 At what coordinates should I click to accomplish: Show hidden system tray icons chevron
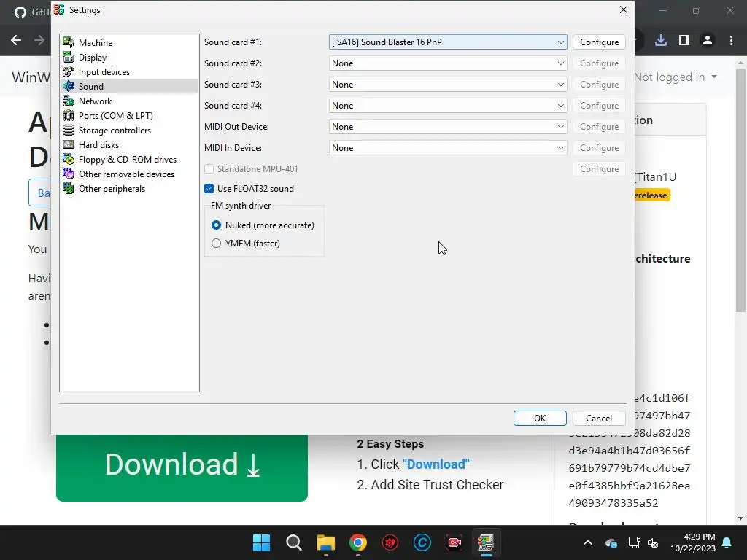click(x=588, y=542)
